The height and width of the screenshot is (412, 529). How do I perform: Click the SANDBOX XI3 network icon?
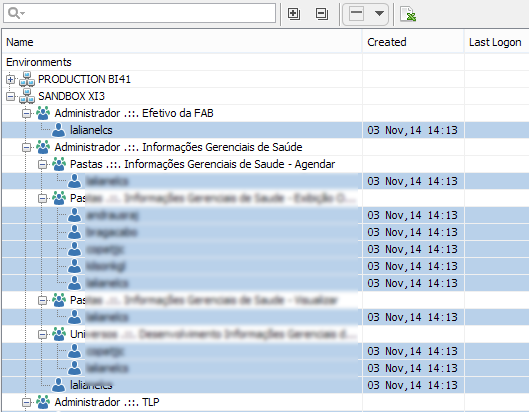click(x=27, y=97)
